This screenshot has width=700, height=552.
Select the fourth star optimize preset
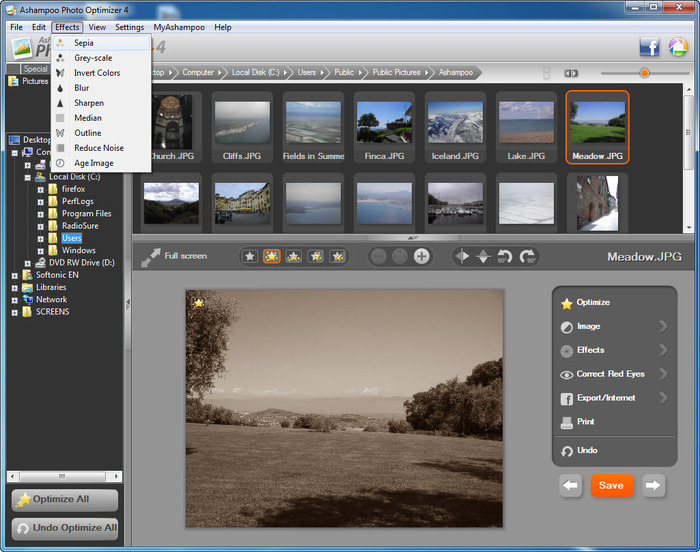(x=316, y=256)
